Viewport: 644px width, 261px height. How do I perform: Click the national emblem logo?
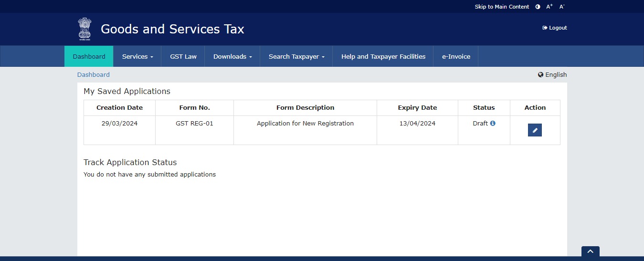pyautogui.click(x=85, y=29)
